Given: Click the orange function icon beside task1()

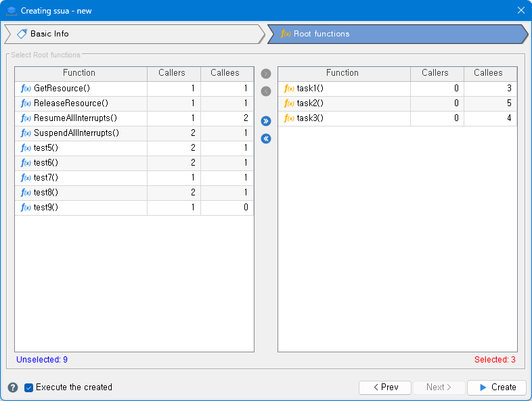Looking at the screenshot, I should tap(289, 89).
